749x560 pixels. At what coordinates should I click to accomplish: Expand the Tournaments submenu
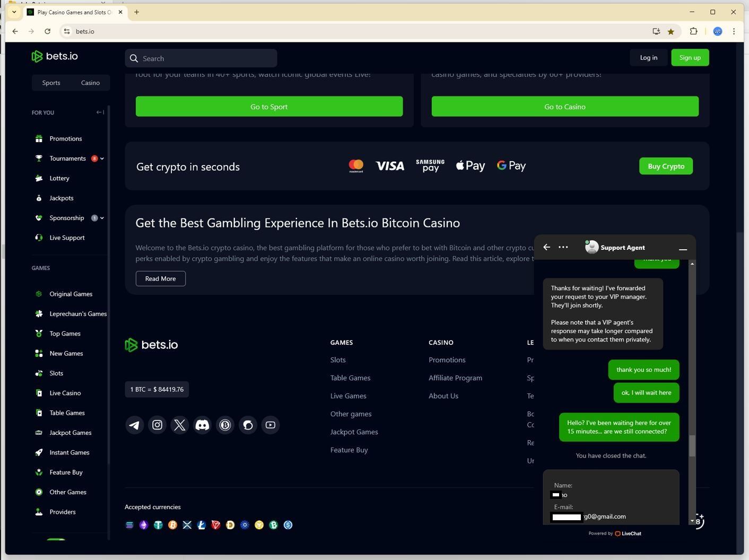point(102,159)
